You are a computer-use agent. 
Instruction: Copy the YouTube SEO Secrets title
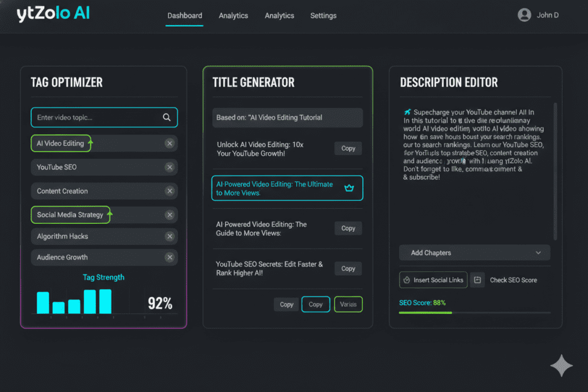(x=347, y=268)
